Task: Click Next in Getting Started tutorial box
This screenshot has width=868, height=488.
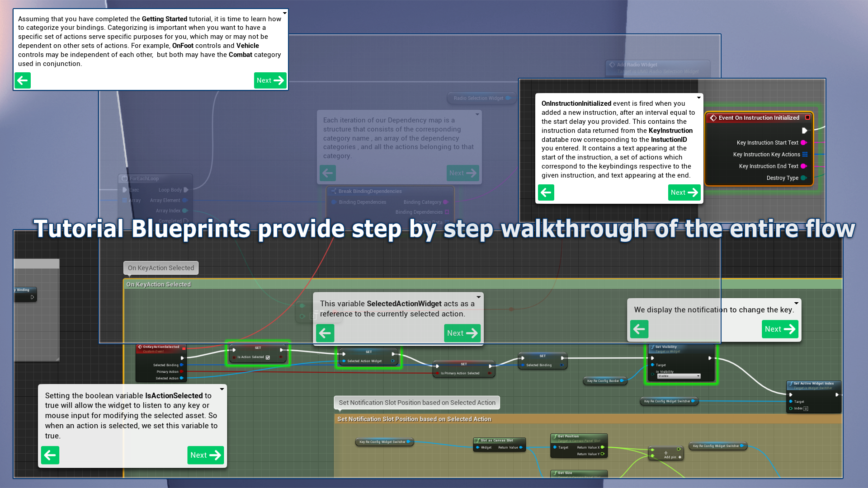Action: pos(270,80)
